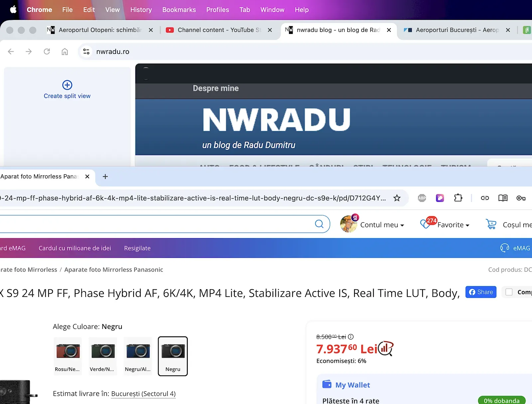The image size is (532, 404).
Task: Choose the Verde/Negru camera color
Action: [x=103, y=356]
